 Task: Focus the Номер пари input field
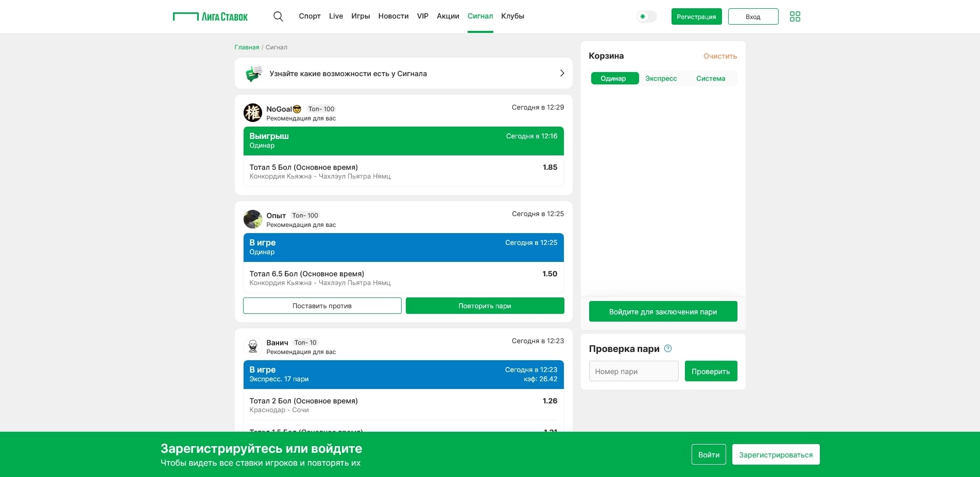pyautogui.click(x=633, y=371)
